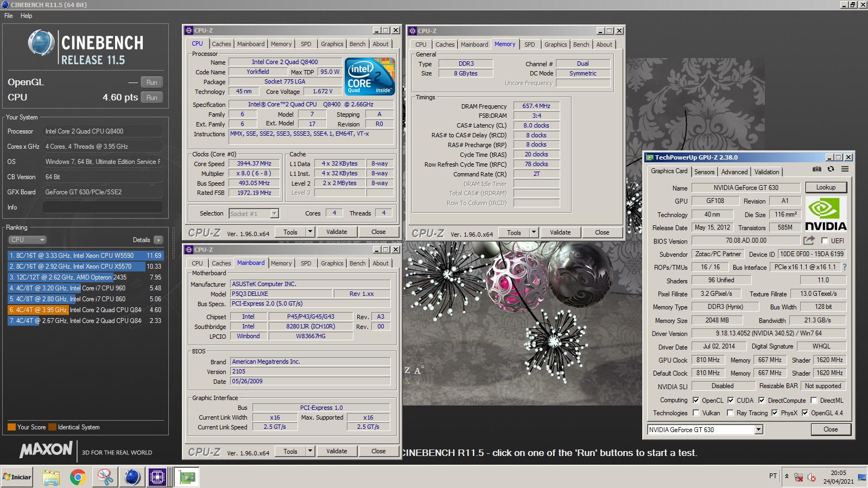
Task: Toggle the PhysX checkbox
Action: coord(775,413)
